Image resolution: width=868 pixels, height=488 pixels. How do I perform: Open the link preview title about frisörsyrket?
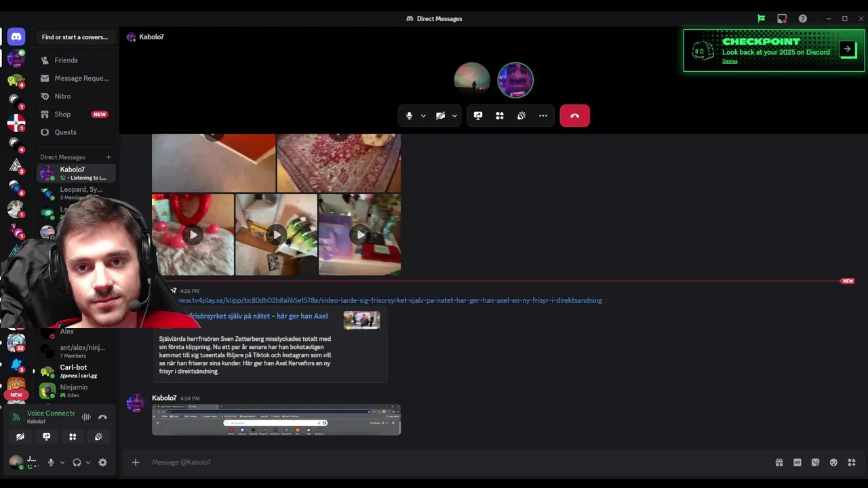click(x=258, y=317)
